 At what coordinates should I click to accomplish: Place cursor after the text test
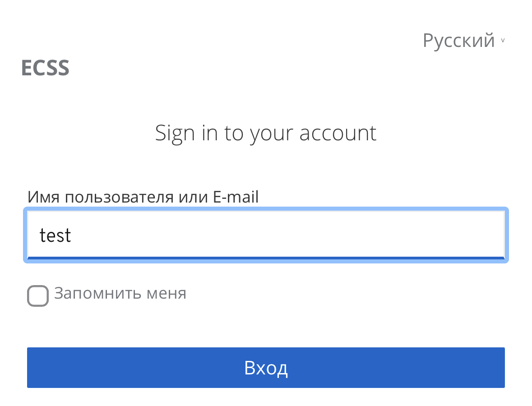(72, 235)
